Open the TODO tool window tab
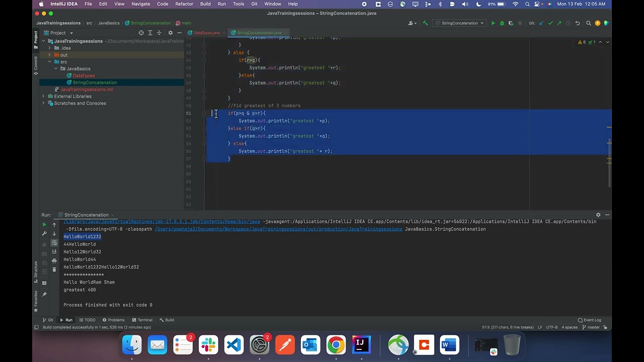644x362 pixels. coord(87,320)
